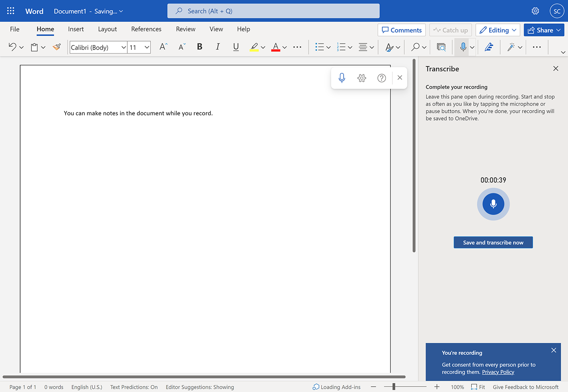
Task: Toggle Bold formatting
Action: pyautogui.click(x=199, y=47)
